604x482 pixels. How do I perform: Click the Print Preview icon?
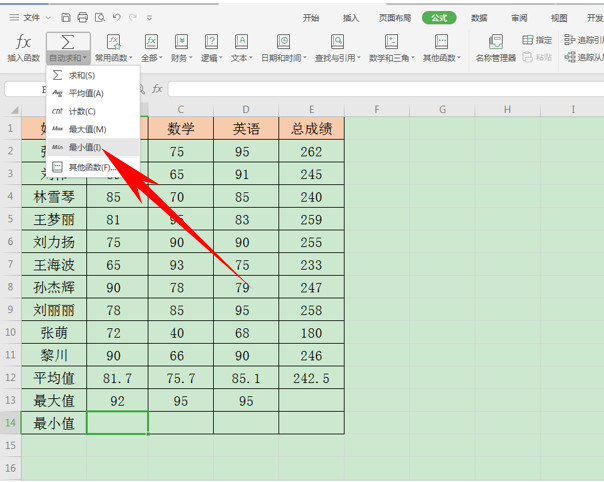point(100,17)
